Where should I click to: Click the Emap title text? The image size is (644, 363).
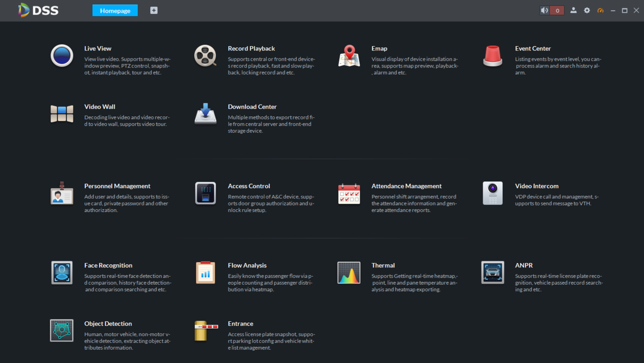379,48
